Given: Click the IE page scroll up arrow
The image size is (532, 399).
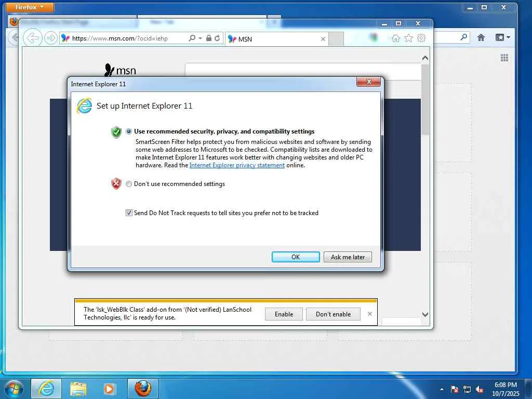Looking at the screenshot, I should click(425, 58).
